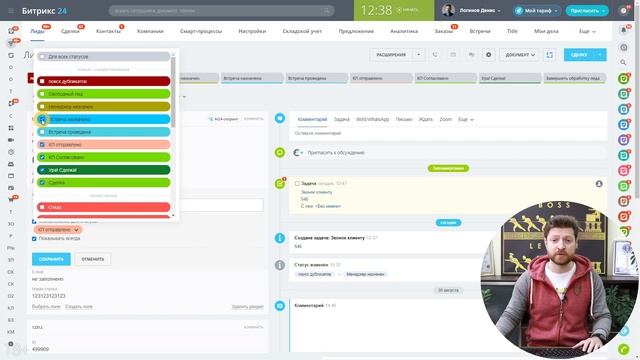Click the expand fullscreen icon beside Документ
640x360 pixels.
pos(549,55)
